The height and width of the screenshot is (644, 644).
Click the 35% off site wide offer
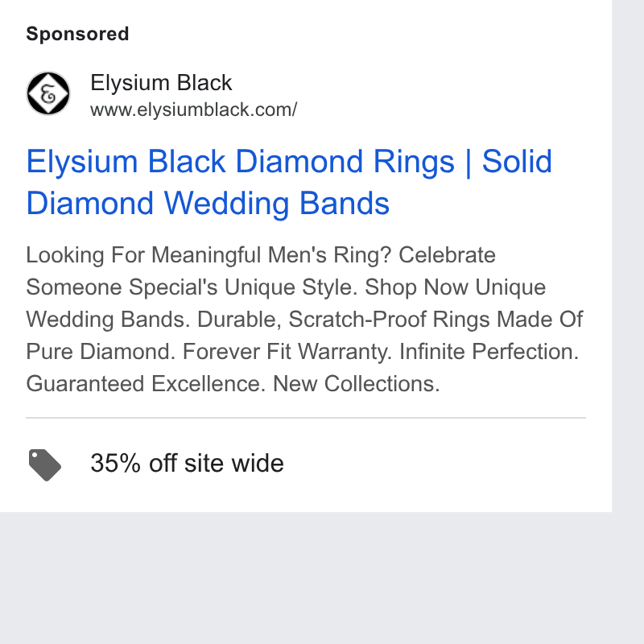(187, 464)
